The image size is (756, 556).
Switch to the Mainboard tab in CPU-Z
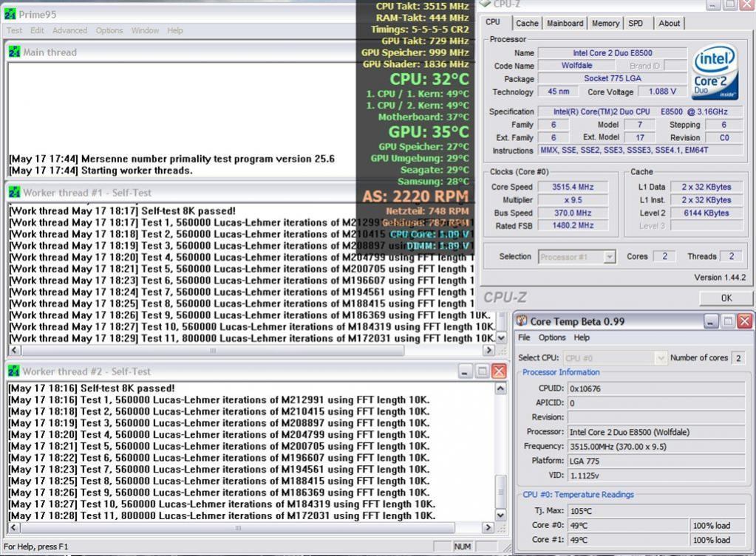pos(565,23)
